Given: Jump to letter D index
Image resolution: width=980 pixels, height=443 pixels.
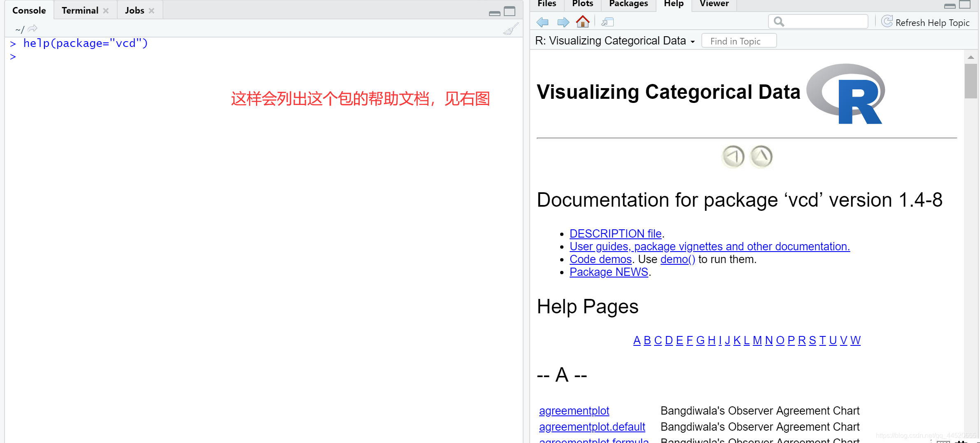Looking at the screenshot, I should tap(669, 340).
